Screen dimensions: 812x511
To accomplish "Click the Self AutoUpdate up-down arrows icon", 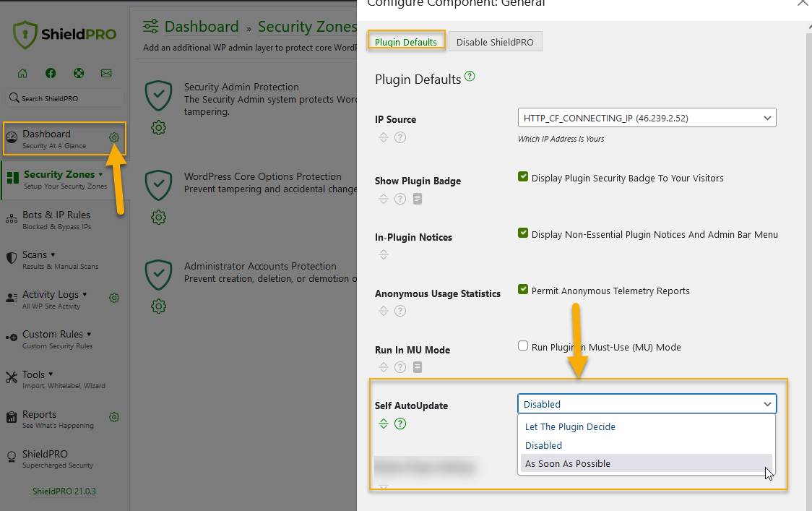I will tap(383, 424).
